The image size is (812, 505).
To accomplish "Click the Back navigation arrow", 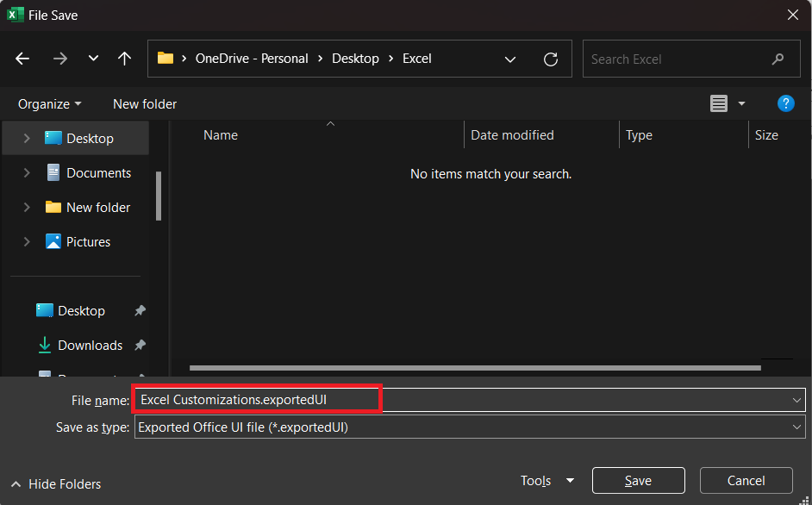I will (x=22, y=59).
